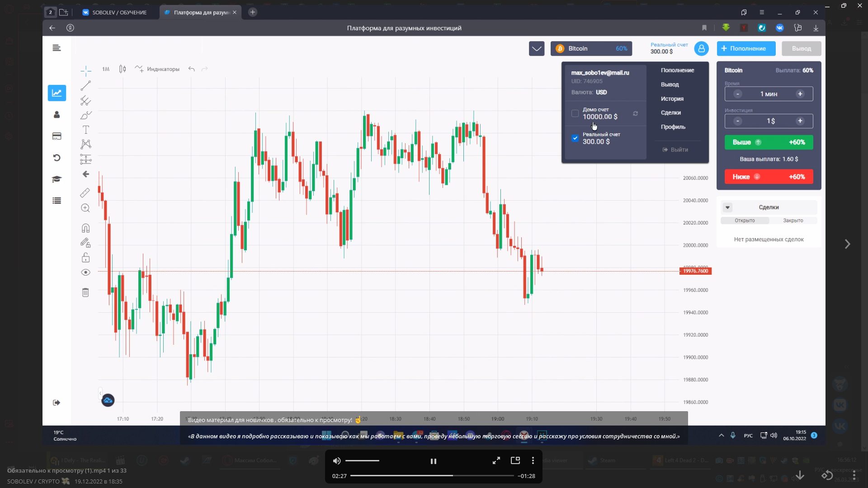The height and width of the screenshot is (488, 868).
Task: Select the ruler measure tool
Action: click(x=85, y=193)
